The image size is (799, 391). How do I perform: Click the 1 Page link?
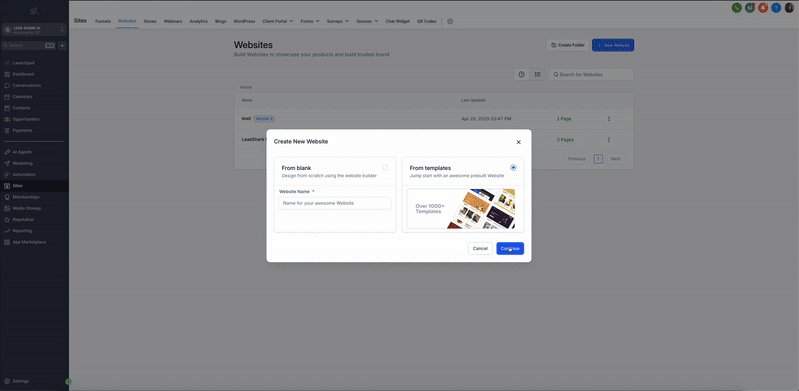click(x=564, y=119)
